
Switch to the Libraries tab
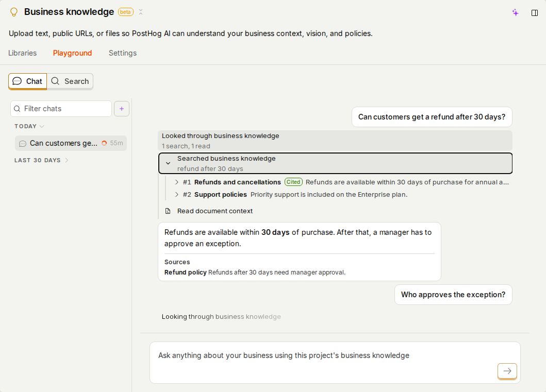click(22, 53)
